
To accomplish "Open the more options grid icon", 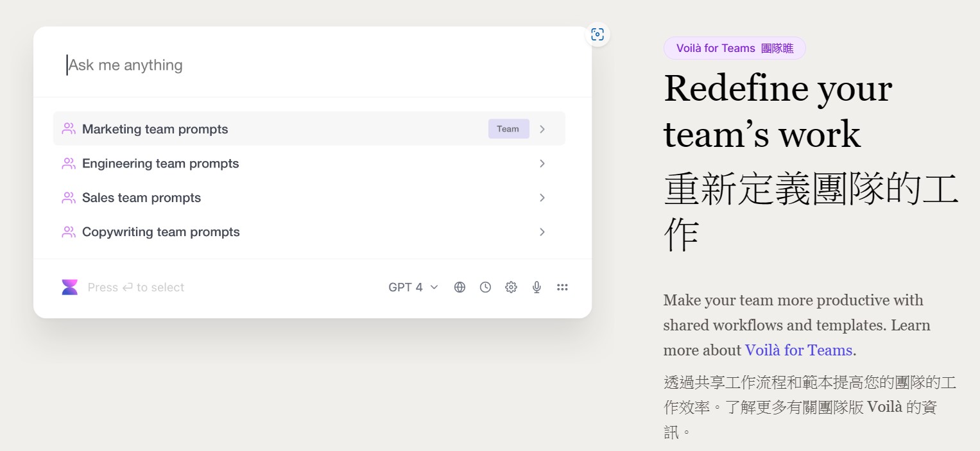I will coord(562,287).
